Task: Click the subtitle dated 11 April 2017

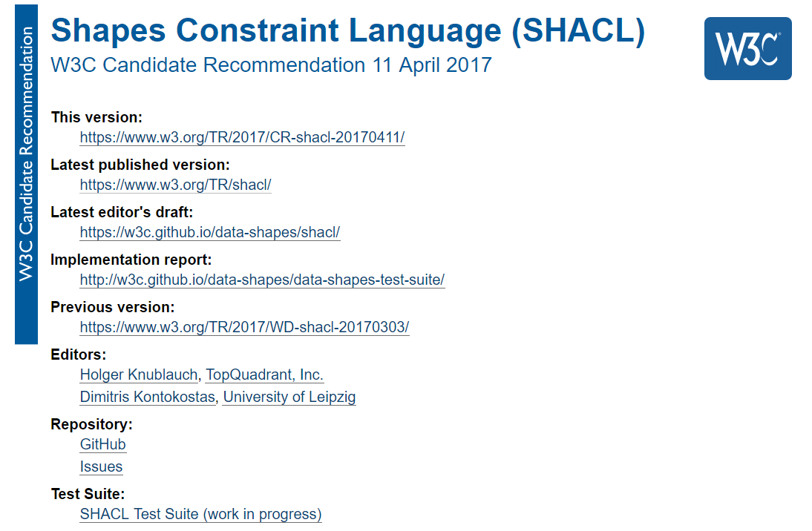Action: pyautogui.click(x=271, y=65)
